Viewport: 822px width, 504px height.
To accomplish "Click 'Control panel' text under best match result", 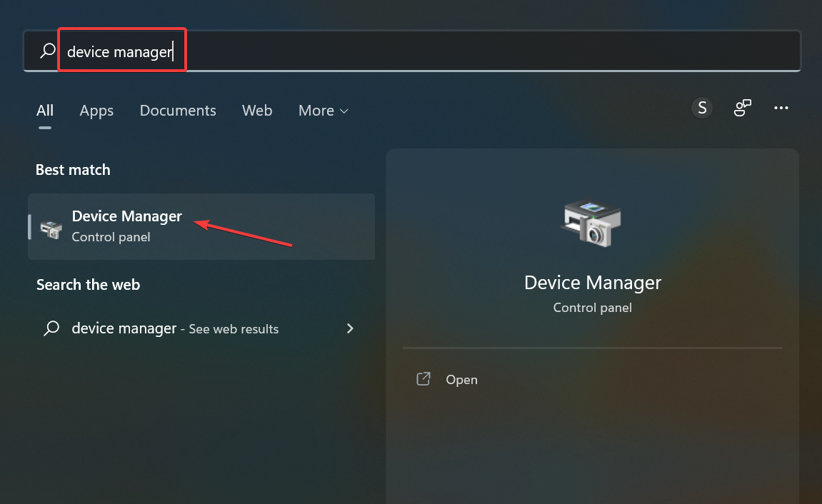I will (x=111, y=237).
